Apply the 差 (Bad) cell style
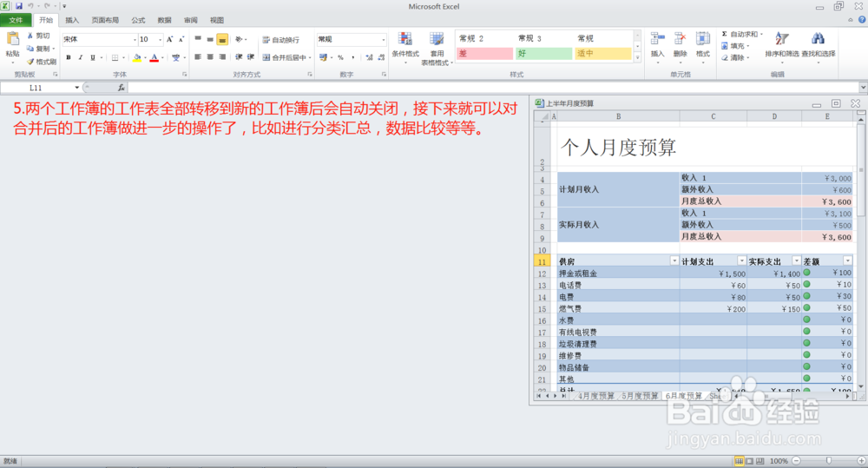The width and height of the screenshot is (868, 468). (x=485, y=54)
